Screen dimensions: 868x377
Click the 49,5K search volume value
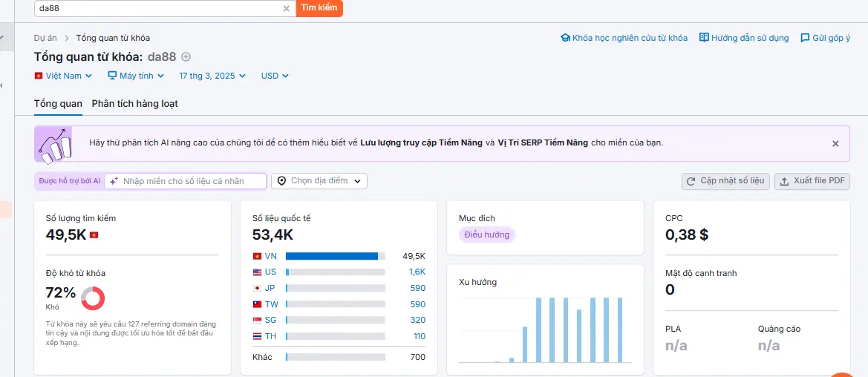click(66, 235)
